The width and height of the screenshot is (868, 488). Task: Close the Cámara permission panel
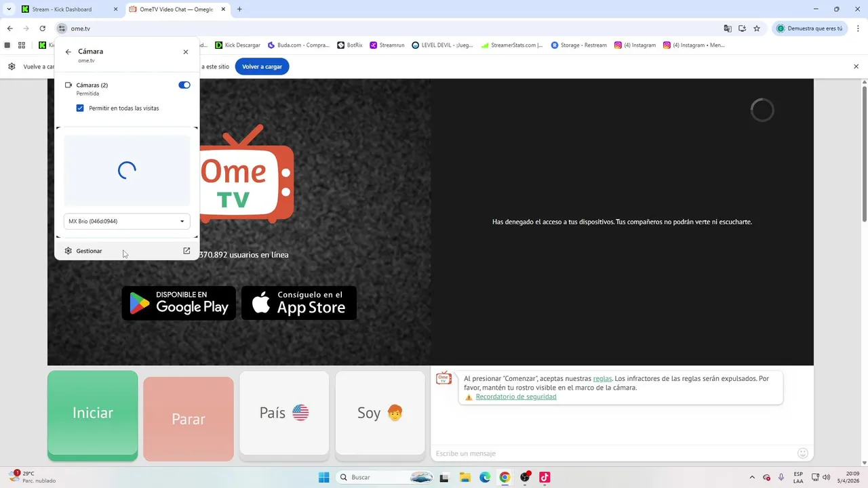pyautogui.click(x=186, y=52)
